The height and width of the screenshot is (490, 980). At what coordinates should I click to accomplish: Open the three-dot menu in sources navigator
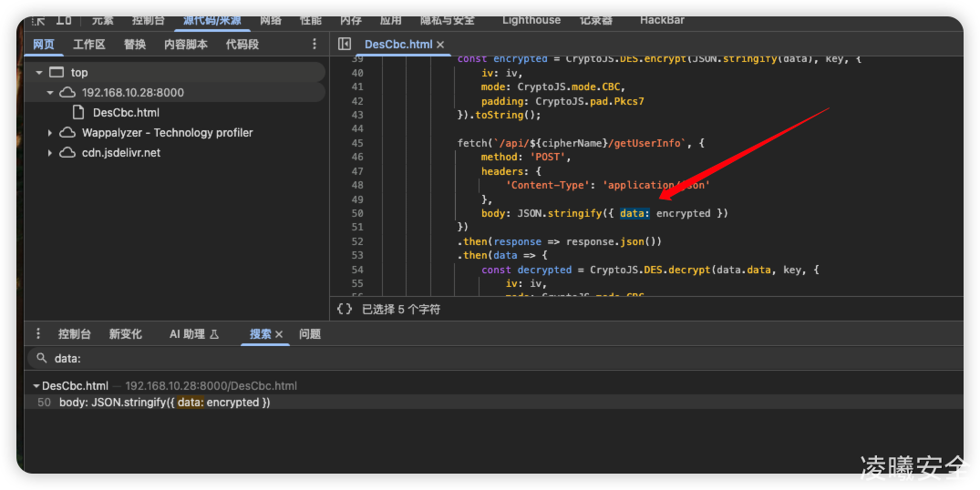tap(315, 44)
